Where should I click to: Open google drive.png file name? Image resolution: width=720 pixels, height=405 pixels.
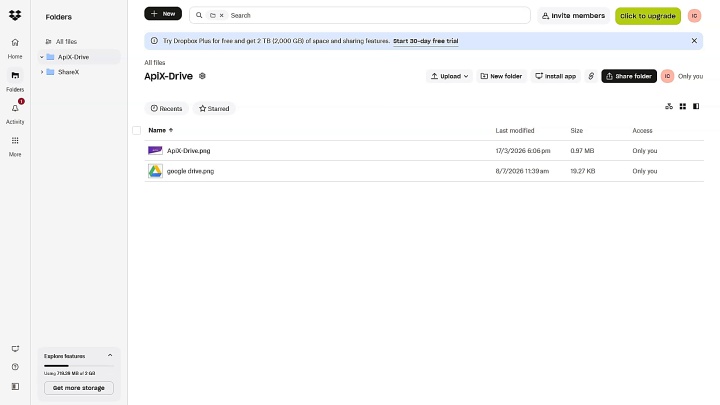click(x=191, y=171)
